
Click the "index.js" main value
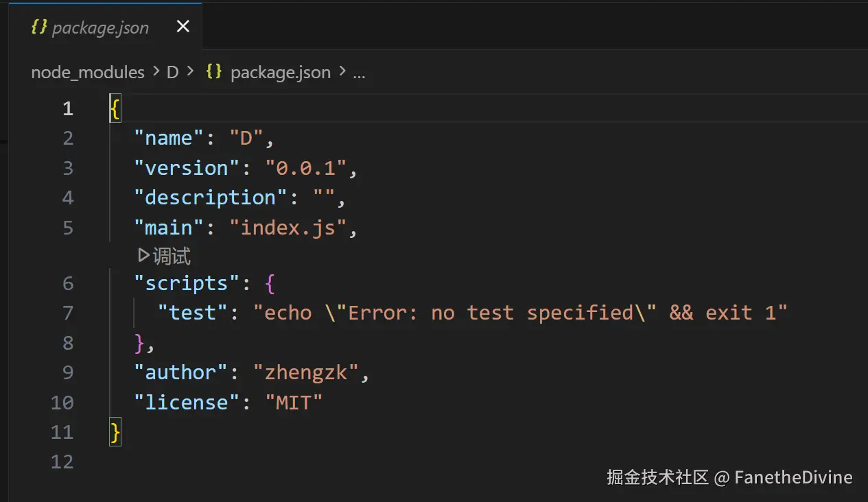288,227
